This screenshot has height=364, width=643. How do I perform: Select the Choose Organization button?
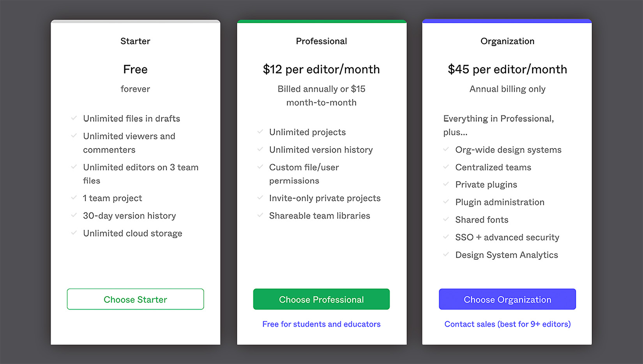coord(507,299)
